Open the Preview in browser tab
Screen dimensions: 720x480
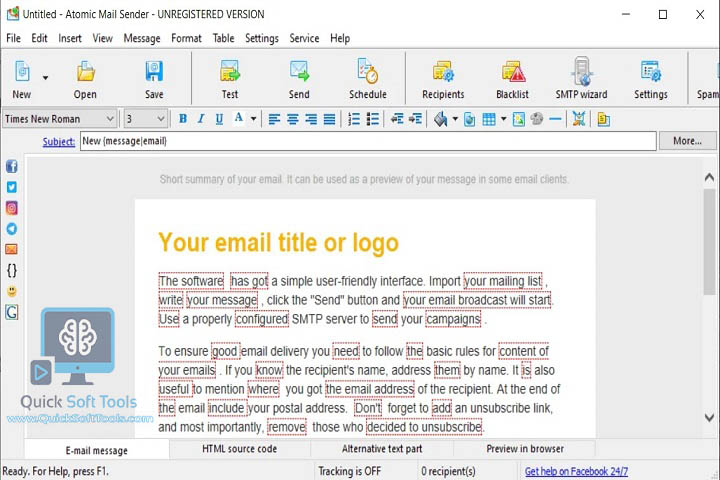pos(525,449)
